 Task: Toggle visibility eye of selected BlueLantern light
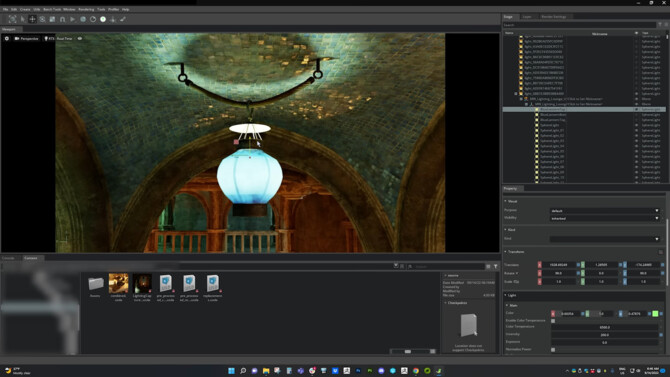636,109
